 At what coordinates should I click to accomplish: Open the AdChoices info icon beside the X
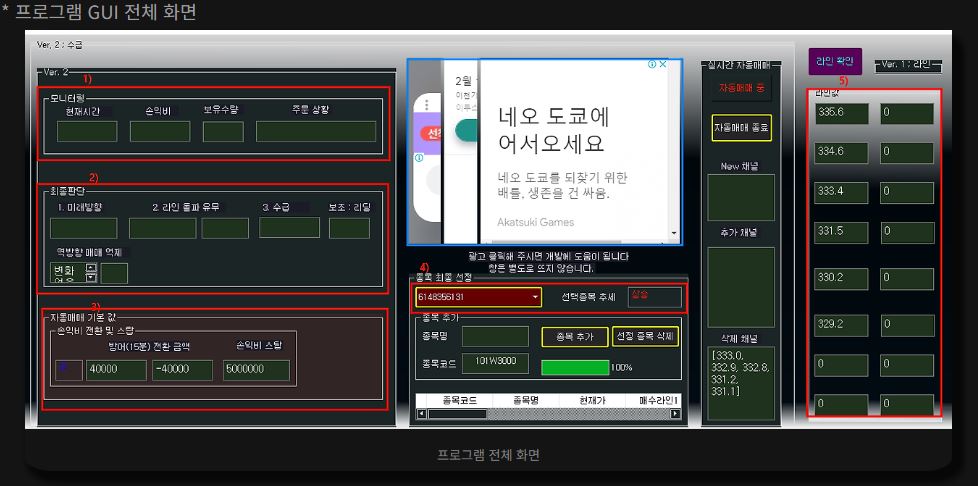652,64
